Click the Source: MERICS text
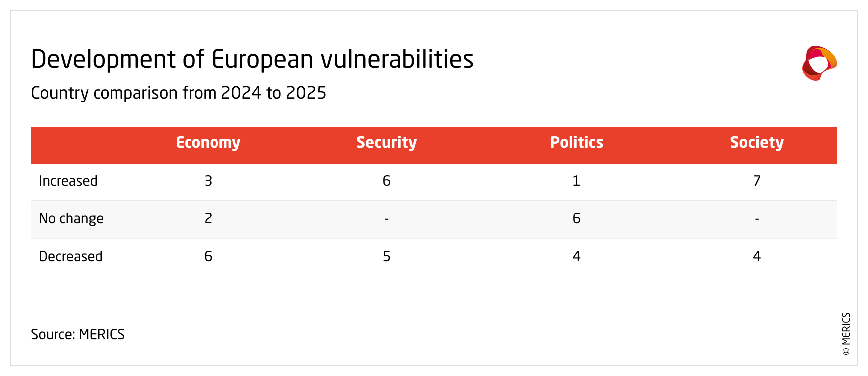Screen dimensions: 868x376 [x=78, y=334]
